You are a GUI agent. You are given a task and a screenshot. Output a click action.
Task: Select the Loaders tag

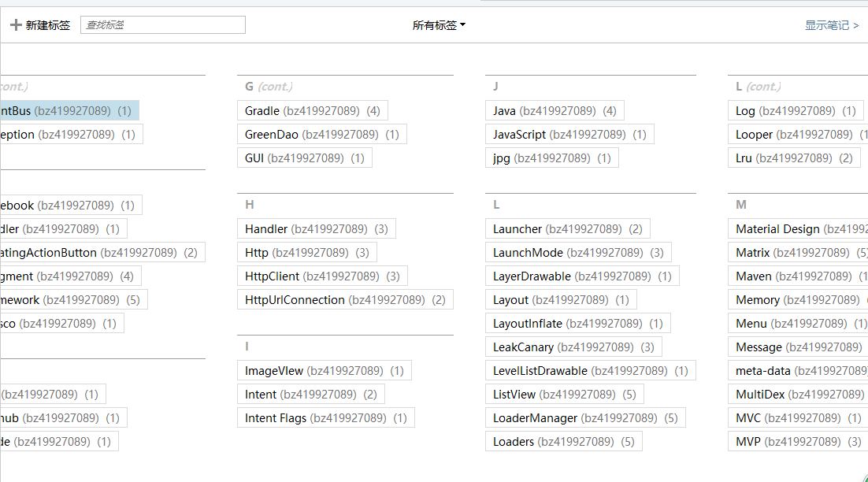point(563,442)
